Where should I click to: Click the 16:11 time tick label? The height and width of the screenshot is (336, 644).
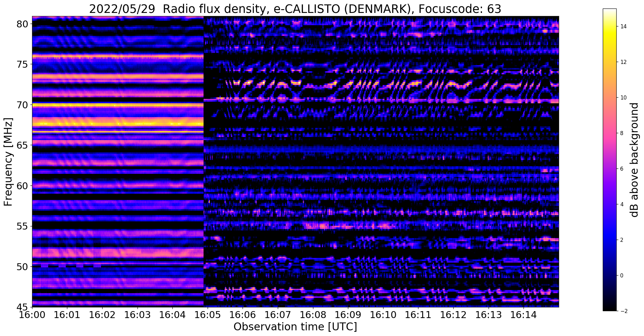[x=418, y=314]
